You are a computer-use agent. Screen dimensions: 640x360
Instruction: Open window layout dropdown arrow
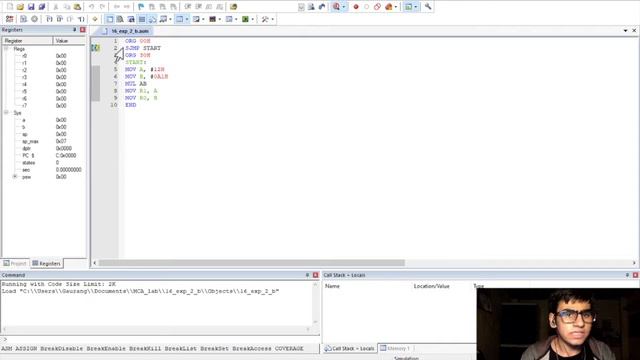click(416, 7)
